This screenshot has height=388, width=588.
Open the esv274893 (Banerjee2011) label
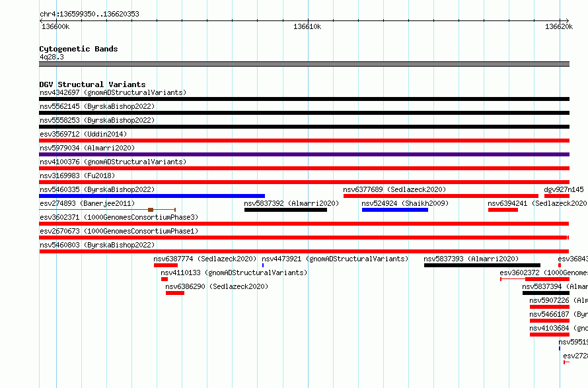pos(87,203)
